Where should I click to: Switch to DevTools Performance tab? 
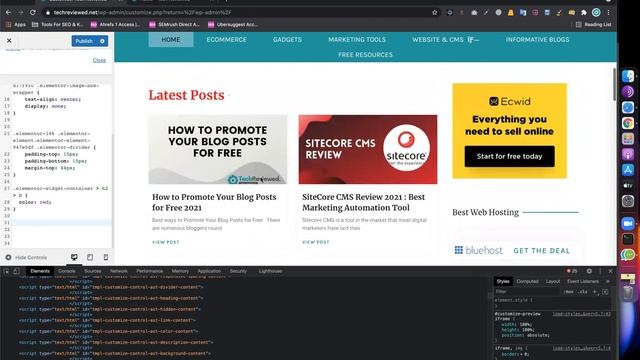pos(149,271)
